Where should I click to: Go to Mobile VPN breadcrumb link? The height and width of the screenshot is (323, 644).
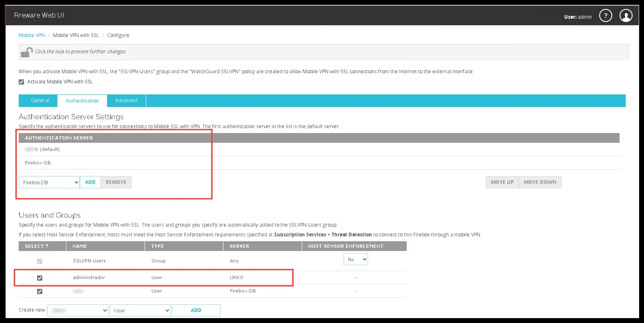pos(32,35)
